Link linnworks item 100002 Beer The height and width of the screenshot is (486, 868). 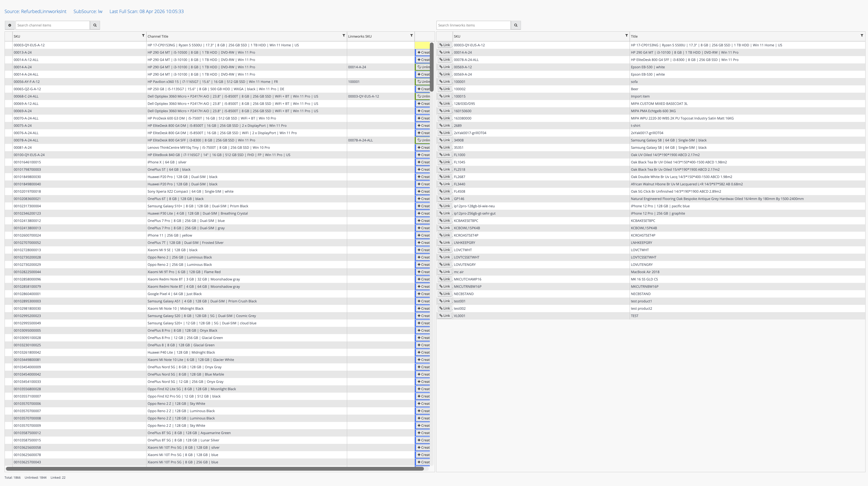(444, 89)
